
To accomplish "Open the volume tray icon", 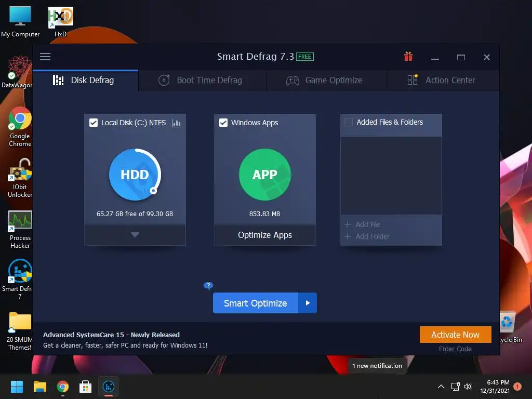I will pyautogui.click(x=468, y=387).
